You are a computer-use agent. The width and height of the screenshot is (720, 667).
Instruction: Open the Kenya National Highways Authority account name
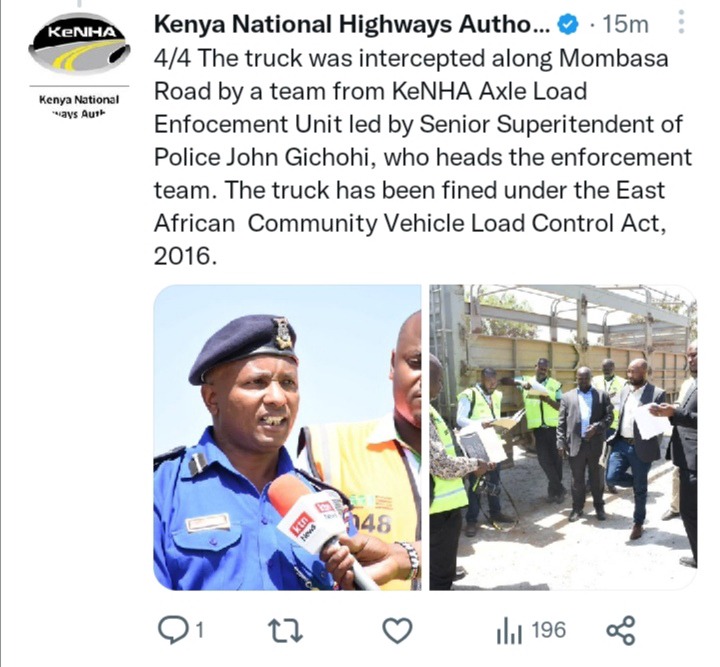(x=352, y=24)
